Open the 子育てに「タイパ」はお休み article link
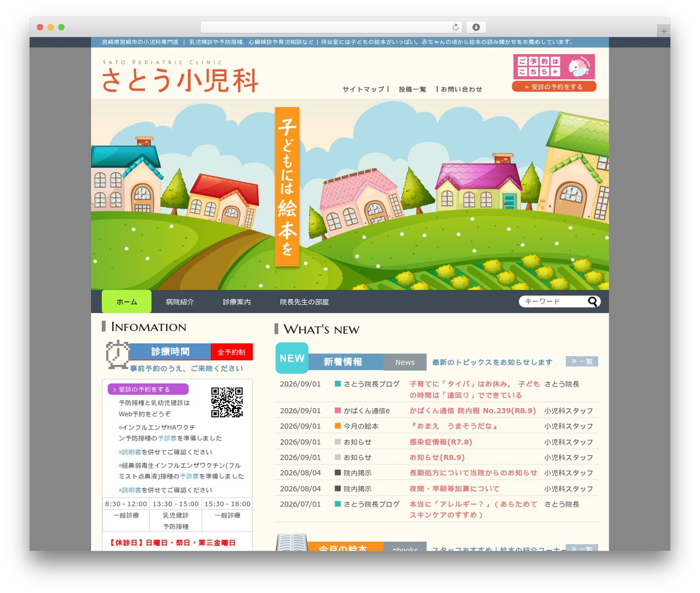Viewport: 700px width, 593px height. click(475, 389)
